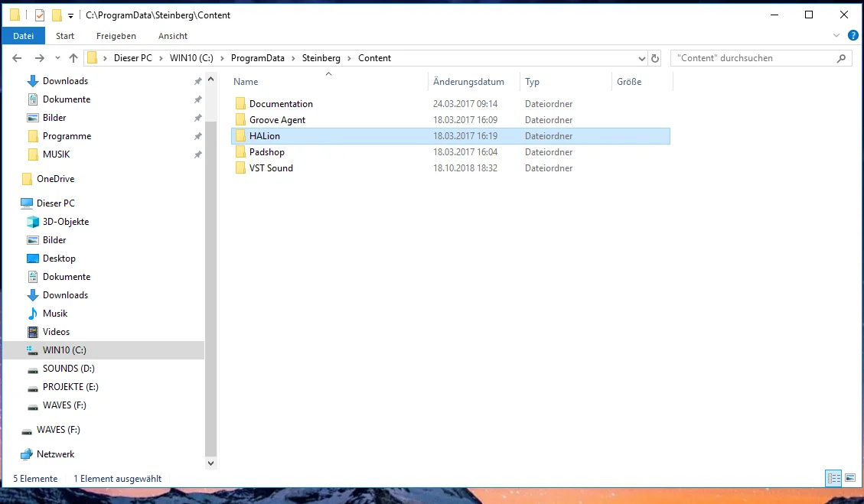
Task: Expand the ribbon with the chevron
Action: [836, 36]
